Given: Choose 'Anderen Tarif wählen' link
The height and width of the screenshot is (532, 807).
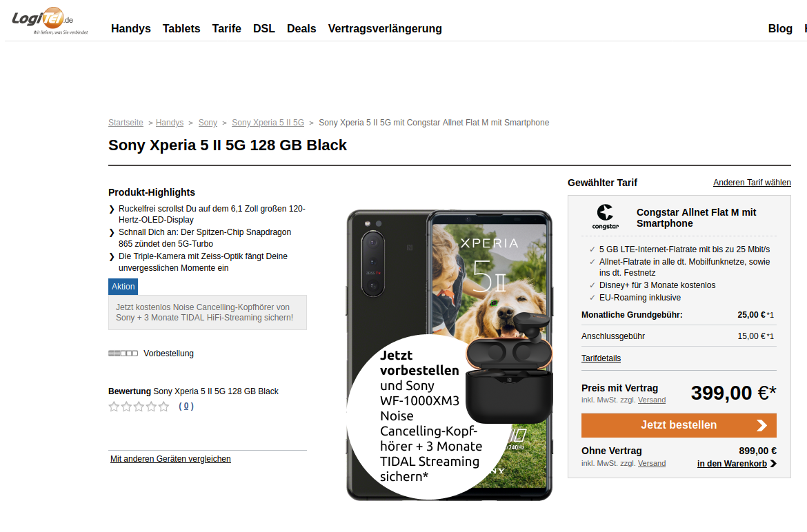Looking at the screenshot, I should 752,183.
